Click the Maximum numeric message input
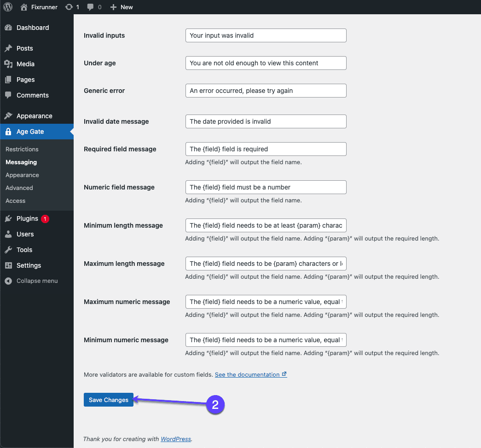Screen dimensions: 481x448 (266, 302)
